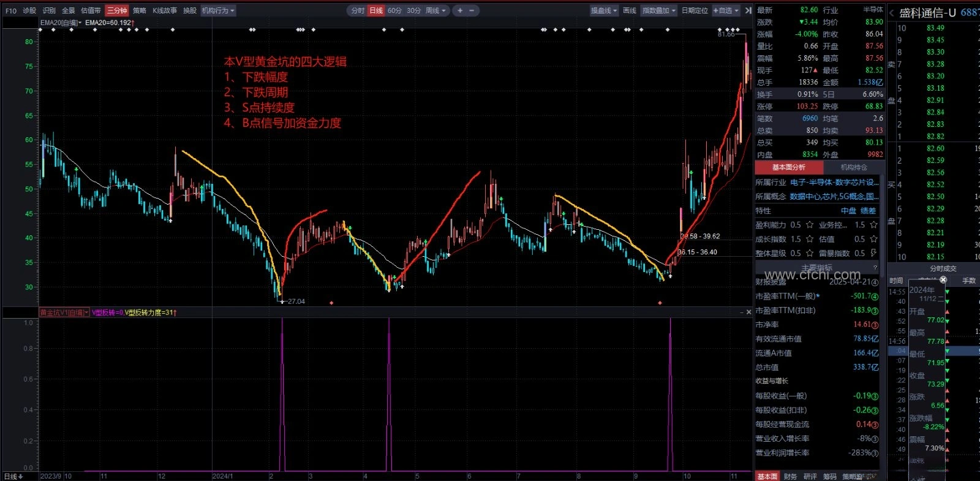The width and height of the screenshot is (980, 481).
Task: Click the star beside 业务控 1.5
Action: tap(874, 225)
